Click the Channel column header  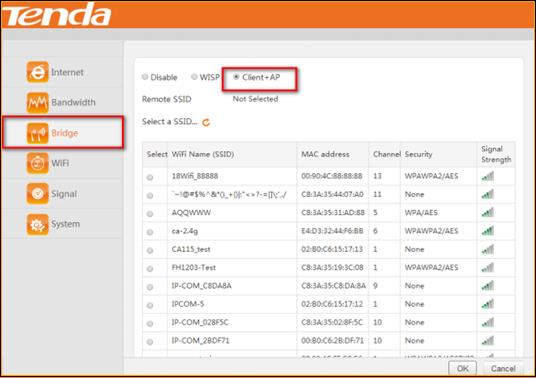(x=387, y=154)
